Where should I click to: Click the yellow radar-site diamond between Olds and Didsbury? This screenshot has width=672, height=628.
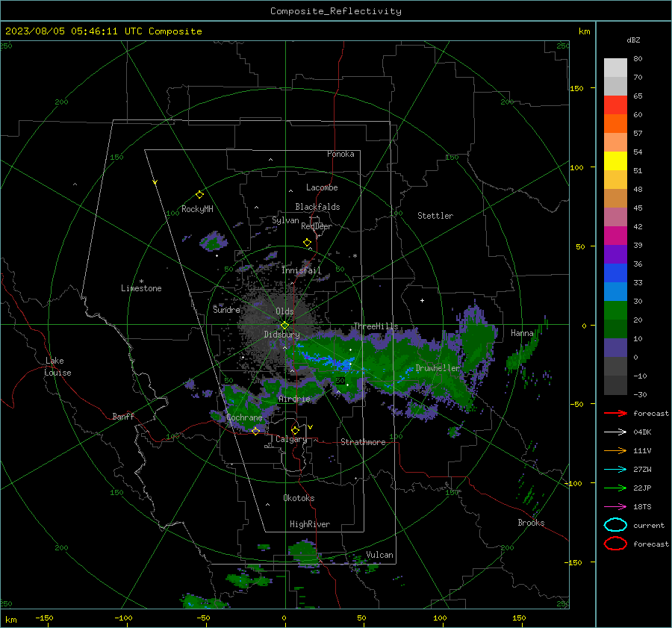(x=284, y=325)
